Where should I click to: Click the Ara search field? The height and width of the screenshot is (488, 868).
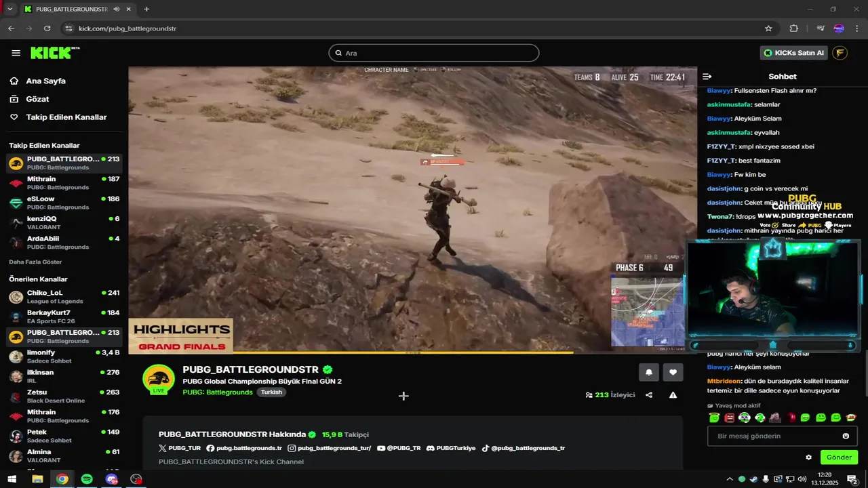(x=434, y=53)
